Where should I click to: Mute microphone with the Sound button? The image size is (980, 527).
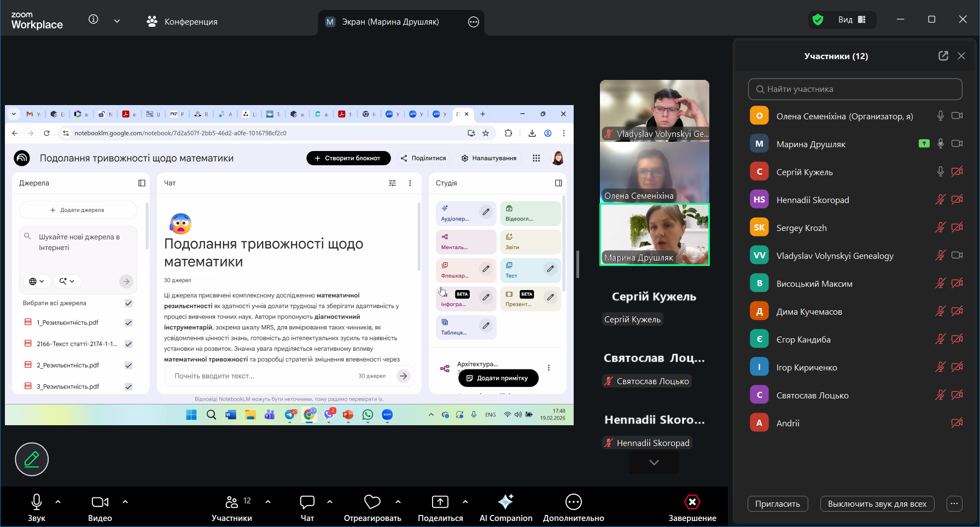pos(37,502)
